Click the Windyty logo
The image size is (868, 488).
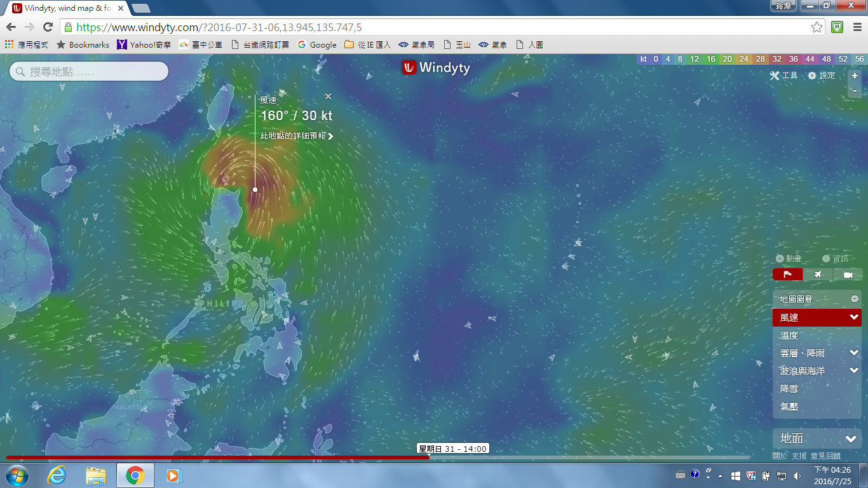click(436, 67)
